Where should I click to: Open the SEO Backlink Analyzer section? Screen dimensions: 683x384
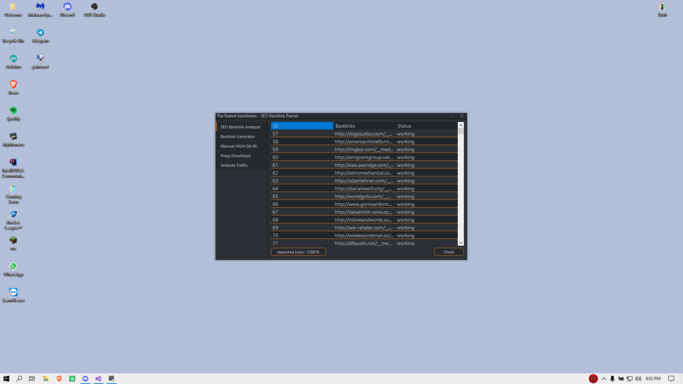(x=241, y=127)
